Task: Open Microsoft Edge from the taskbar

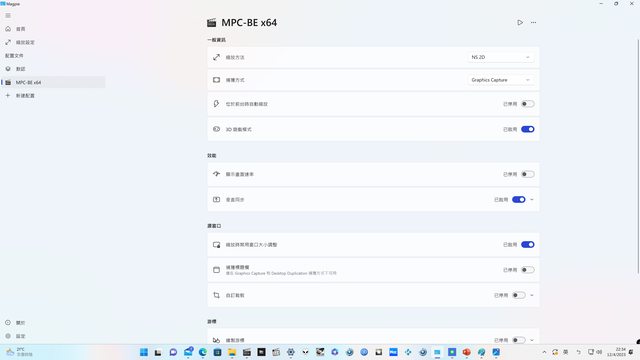Action: 202,352
